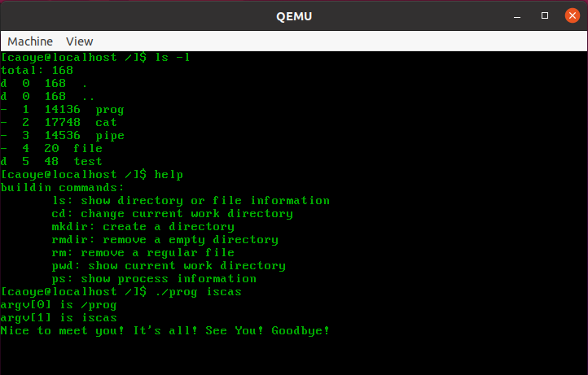Click the 'test' directory entry in listing
Screen dimensions: 588x375
tap(88, 162)
